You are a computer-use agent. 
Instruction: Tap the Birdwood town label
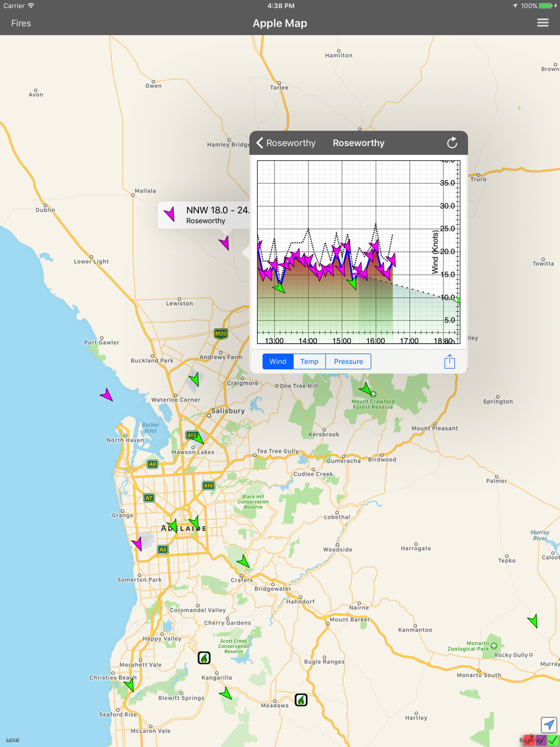382,460
